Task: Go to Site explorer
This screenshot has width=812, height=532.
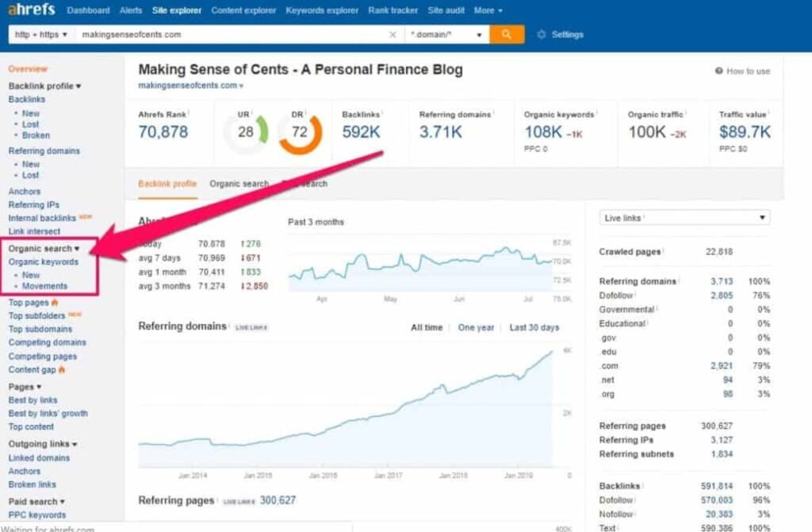Action: coord(177,10)
